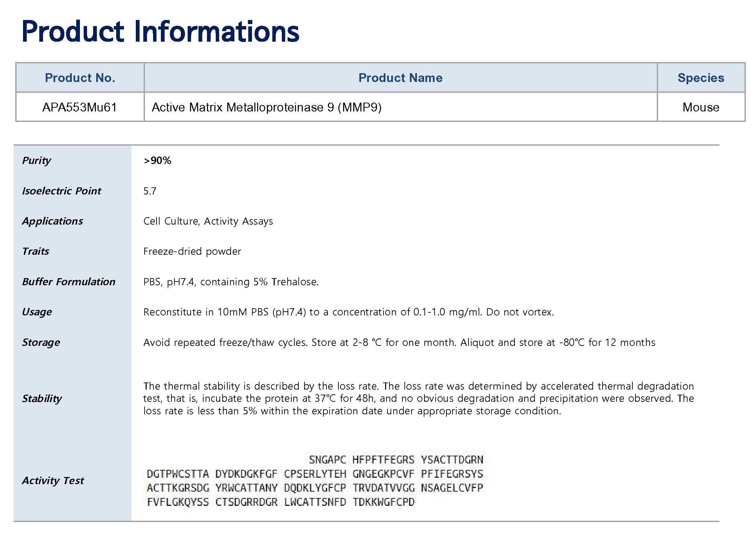Viewport: 756px width, 560px height.
Task: Click the 5.7 isoelectric point value
Action: pyautogui.click(x=150, y=191)
